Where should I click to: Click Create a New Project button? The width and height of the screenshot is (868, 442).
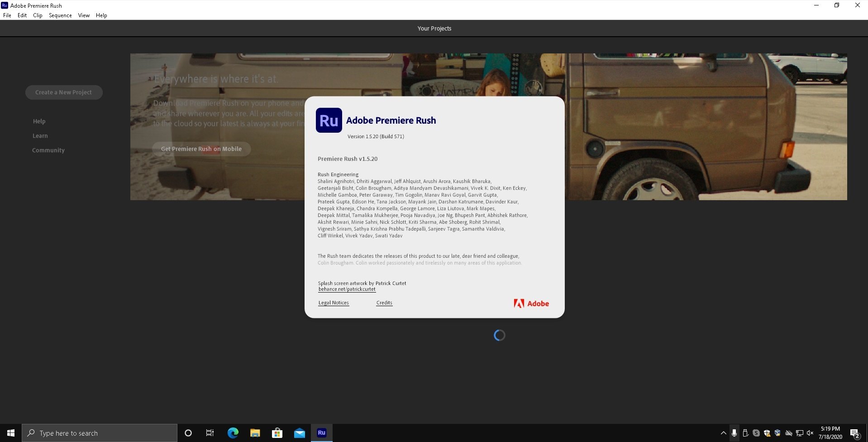64,92
